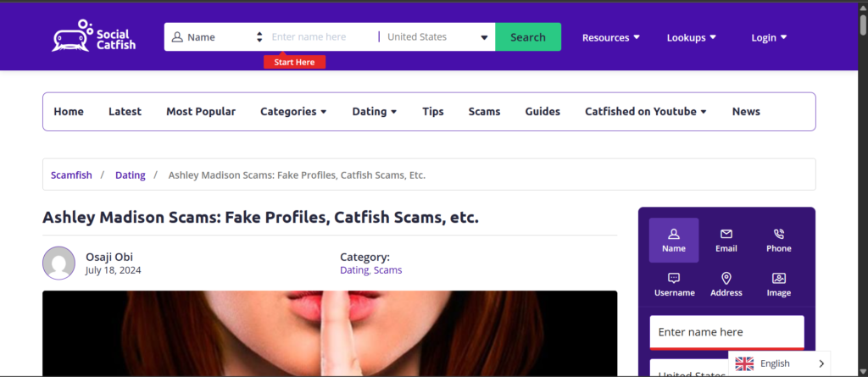Focus the sidebar 'Enter name here' field
The image size is (868, 377).
point(726,332)
